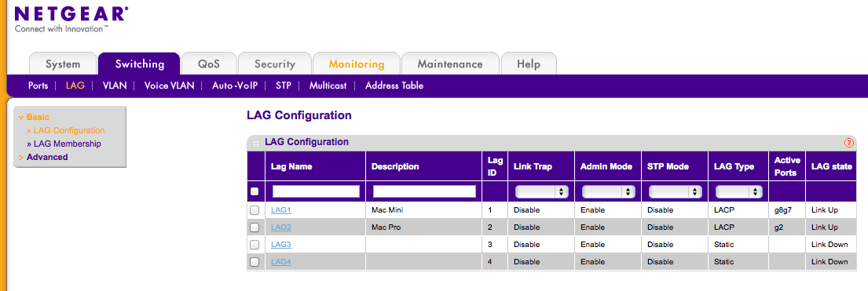
Task: Click the Active Ports column header
Action: [x=787, y=166]
